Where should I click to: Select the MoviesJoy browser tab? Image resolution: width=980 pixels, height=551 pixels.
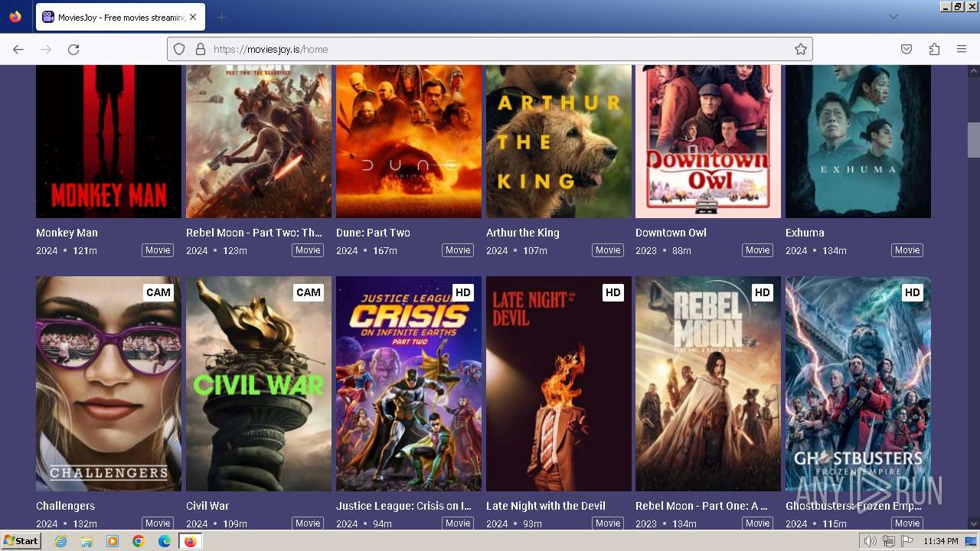pos(120,17)
